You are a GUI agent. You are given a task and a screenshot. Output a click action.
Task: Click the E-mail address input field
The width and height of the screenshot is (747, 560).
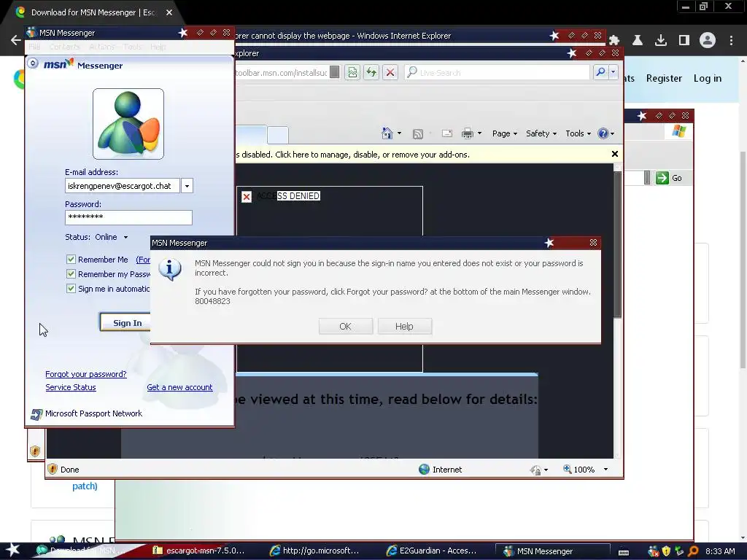click(123, 186)
